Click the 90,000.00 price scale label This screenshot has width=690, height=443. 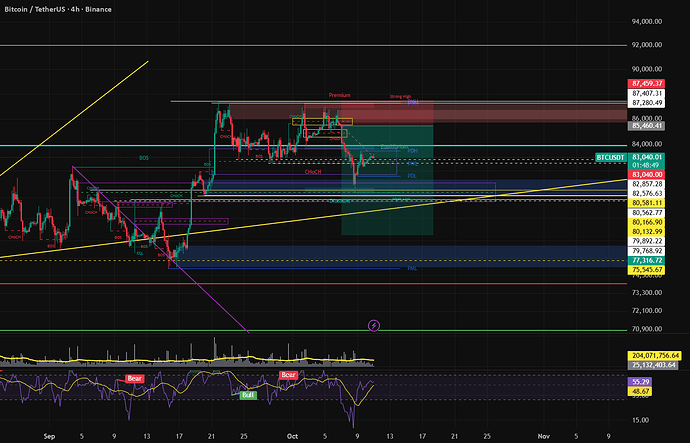647,69
